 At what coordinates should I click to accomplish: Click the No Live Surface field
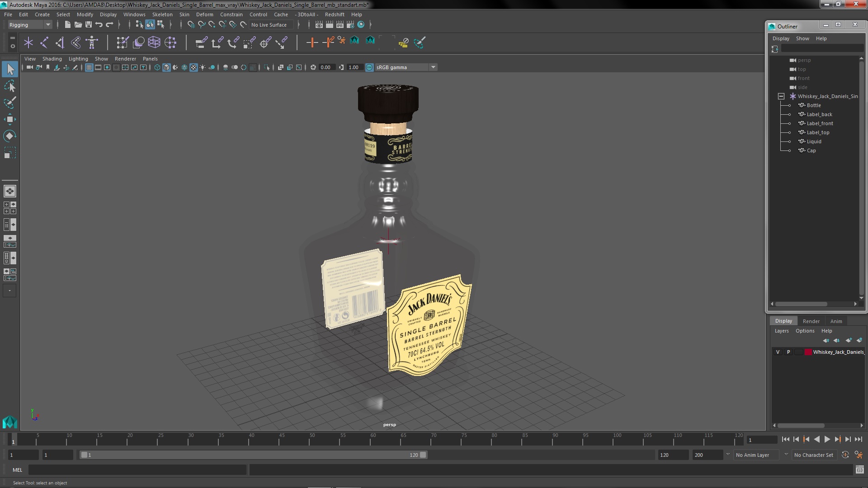click(271, 25)
